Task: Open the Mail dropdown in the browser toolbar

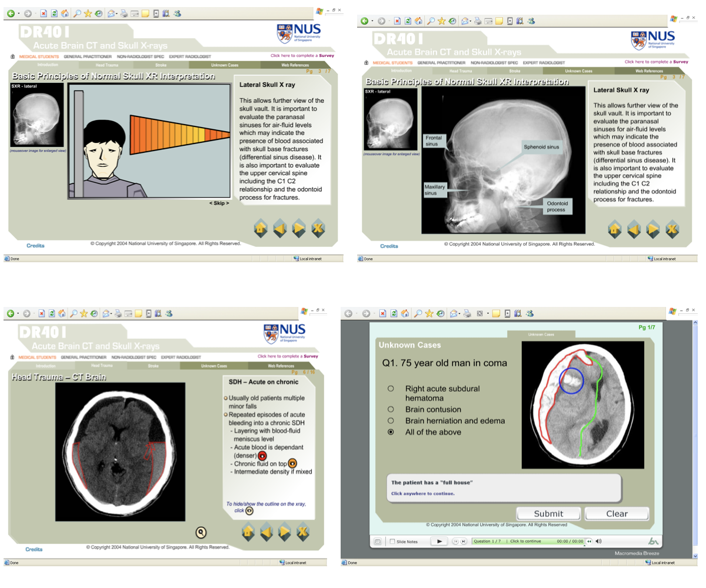Action: 116,12
